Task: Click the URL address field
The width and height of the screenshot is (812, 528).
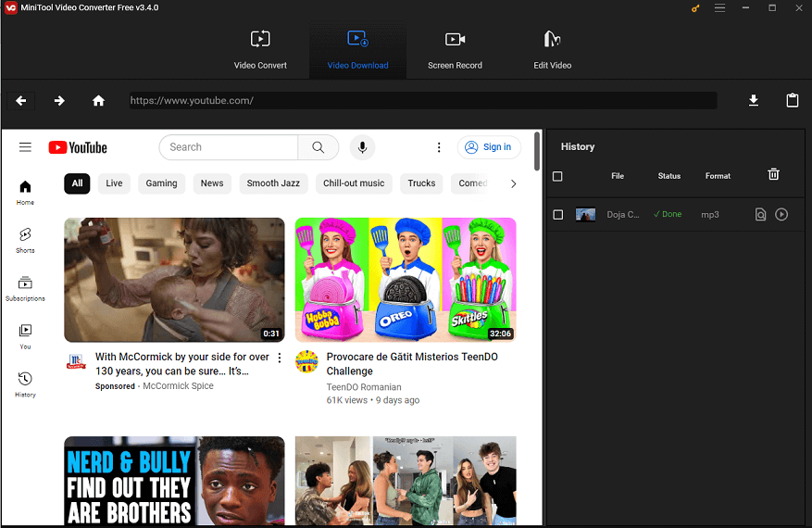Action: tap(422, 101)
